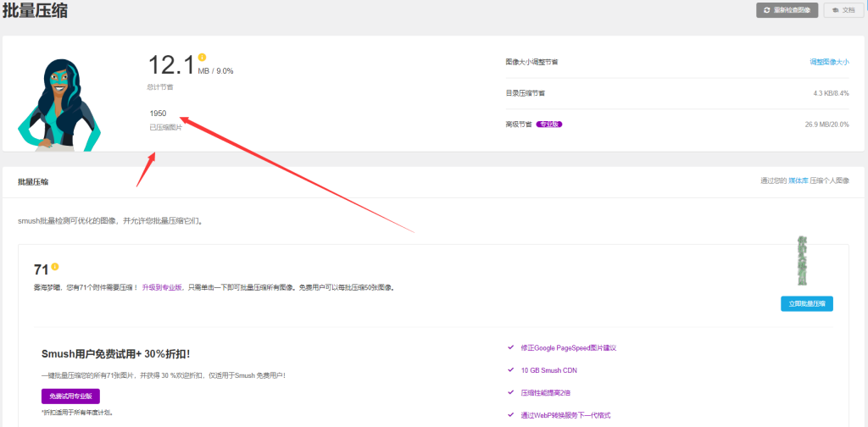Follow the 升级到专业版 upgrade link
This screenshot has width=868, height=427.
click(x=162, y=287)
